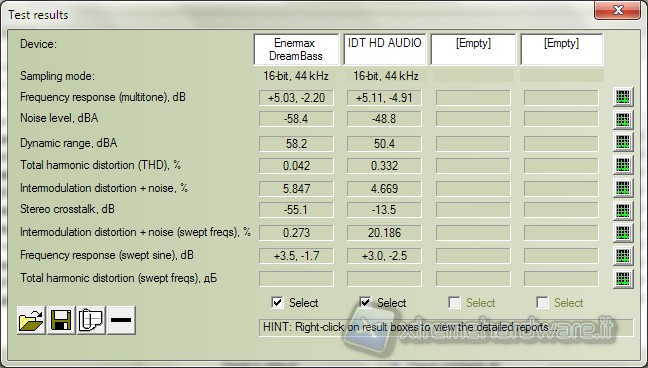Close the Test results window
Image resolution: width=648 pixels, height=368 pixels.
pos(617,10)
